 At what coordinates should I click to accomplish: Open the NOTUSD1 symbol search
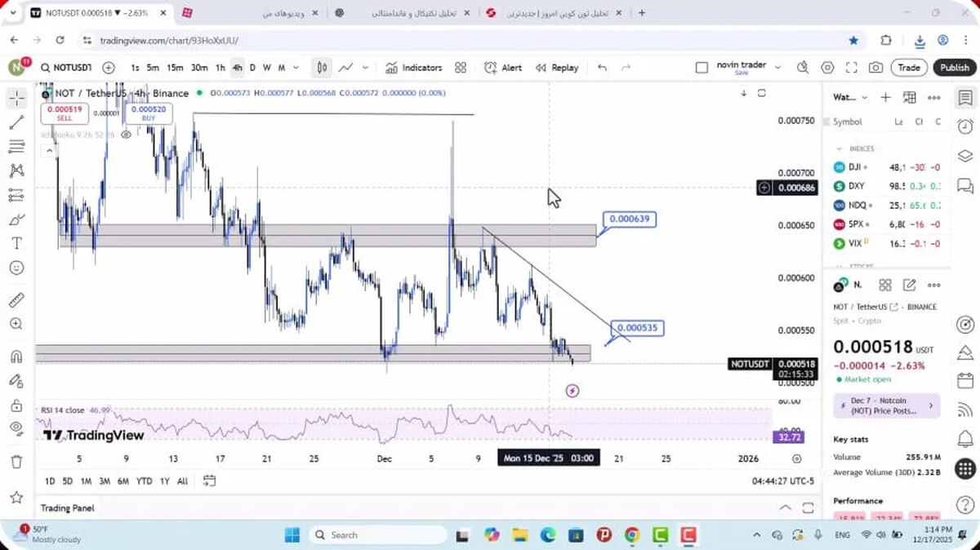66,68
